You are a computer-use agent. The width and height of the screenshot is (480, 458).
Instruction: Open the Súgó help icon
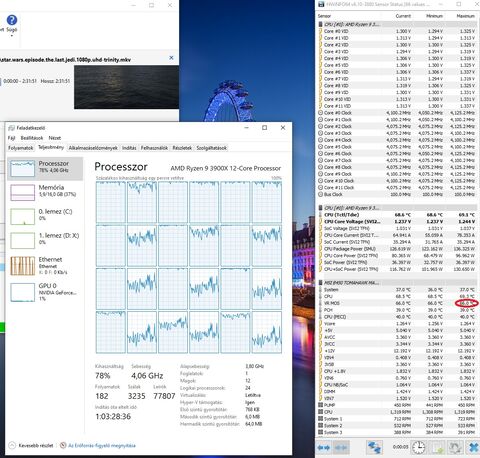12,20
